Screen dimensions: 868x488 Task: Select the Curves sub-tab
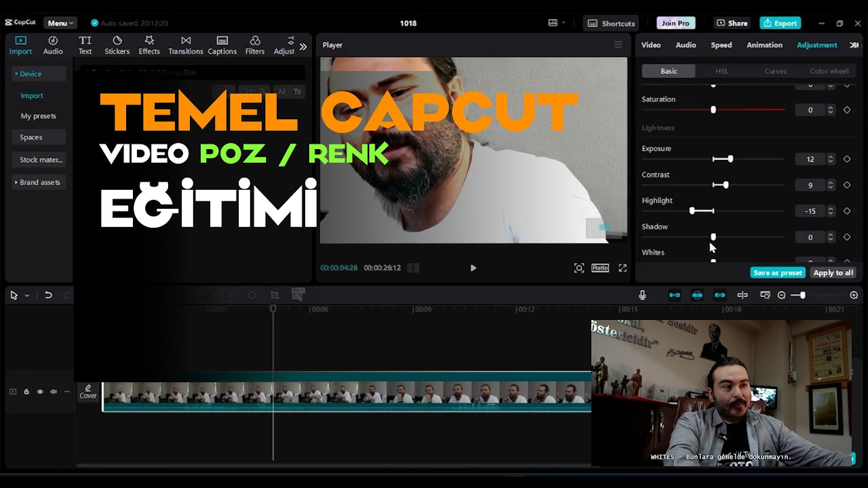point(775,71)
